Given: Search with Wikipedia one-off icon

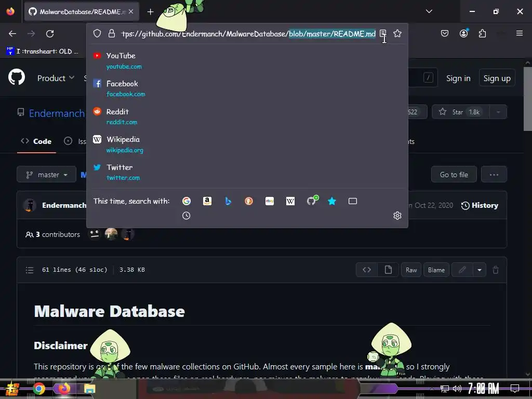Looking at the screenshot, I should 290,201.
